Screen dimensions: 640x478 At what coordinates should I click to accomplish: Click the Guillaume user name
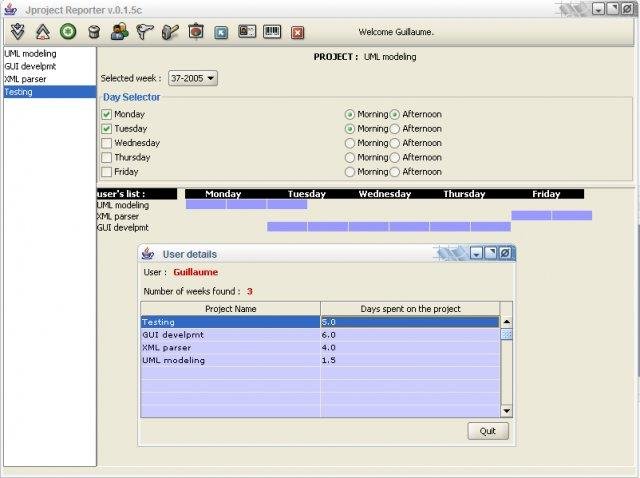[196, 272]
